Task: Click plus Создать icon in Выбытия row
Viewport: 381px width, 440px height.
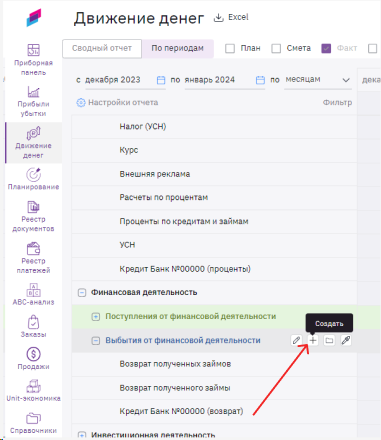Action: point(313,340)
